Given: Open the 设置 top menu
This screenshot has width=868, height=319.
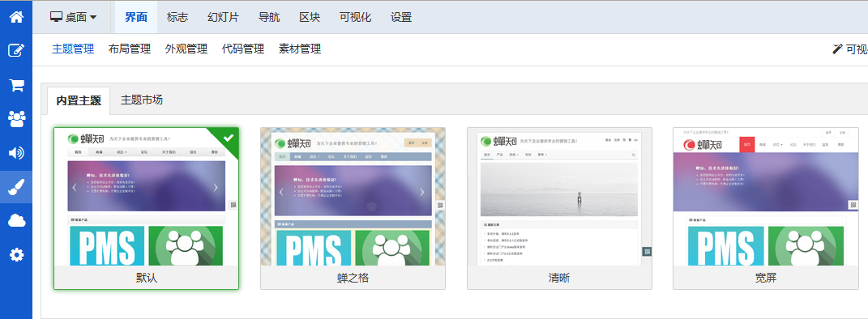Looking at the screenshot, I should pyautogui.click(x=401, y=17).
